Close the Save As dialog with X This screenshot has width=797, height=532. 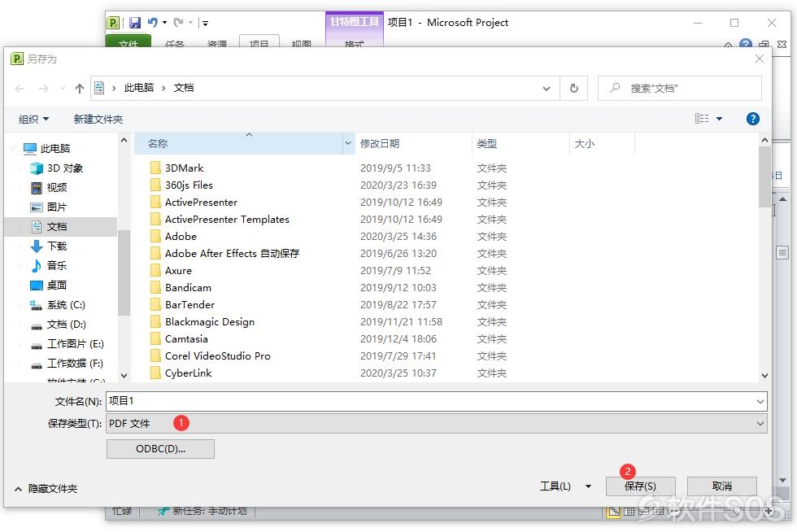(x=760, y=59)
